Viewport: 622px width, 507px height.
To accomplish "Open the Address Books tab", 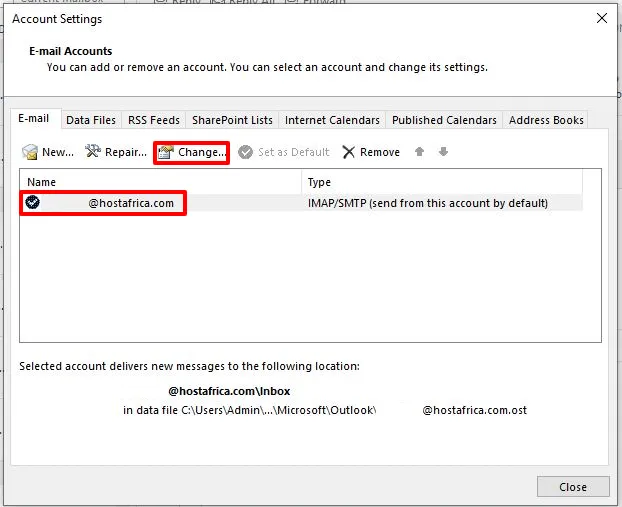I will [546, 120].
